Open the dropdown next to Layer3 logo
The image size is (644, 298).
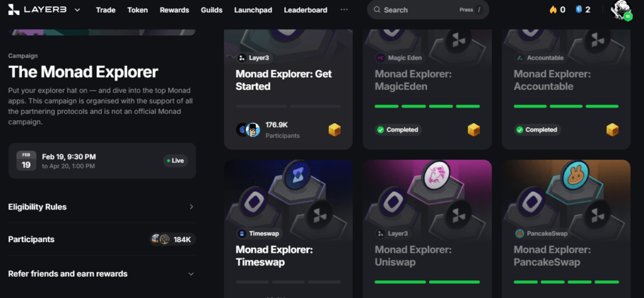pyautogui.click(x=77, y=10)
